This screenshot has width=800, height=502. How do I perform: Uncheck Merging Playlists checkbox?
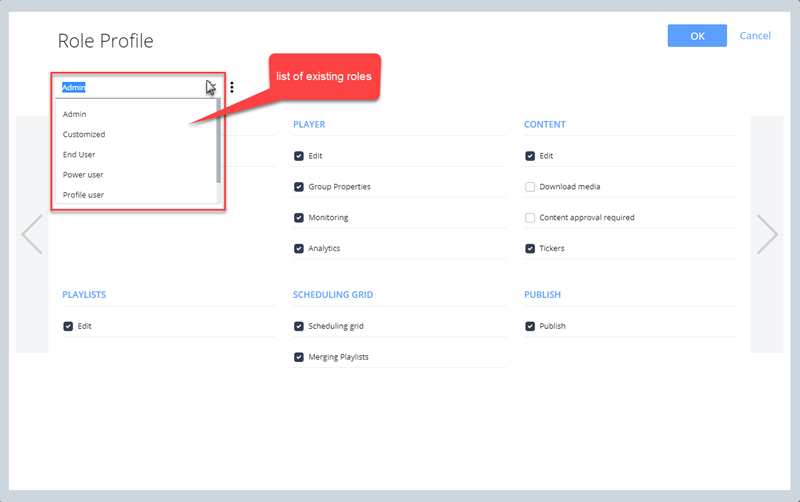tap(299, 357)
